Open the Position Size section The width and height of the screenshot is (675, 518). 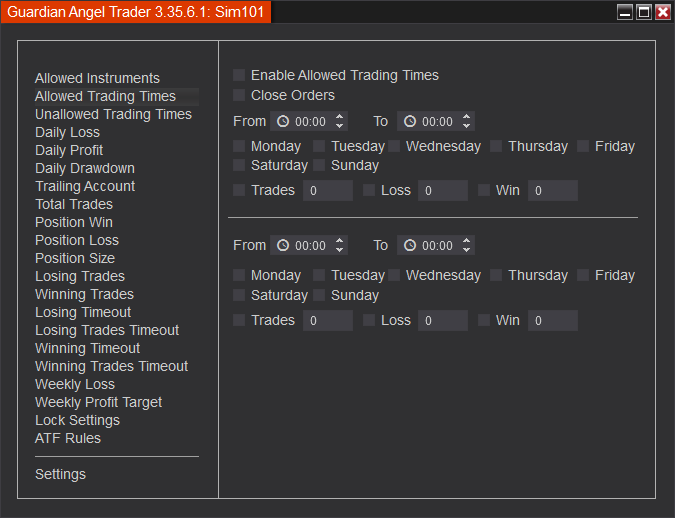click(x=75, y=258)
